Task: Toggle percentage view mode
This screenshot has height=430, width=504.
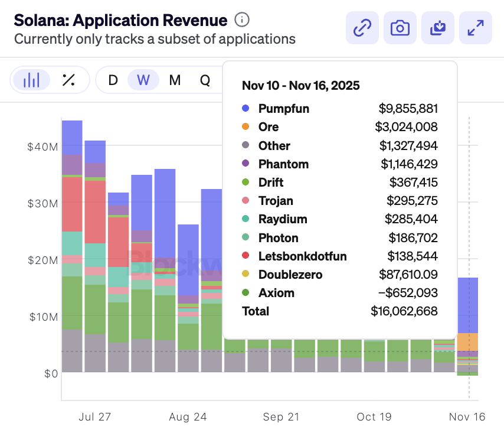Action: [69, 80]
